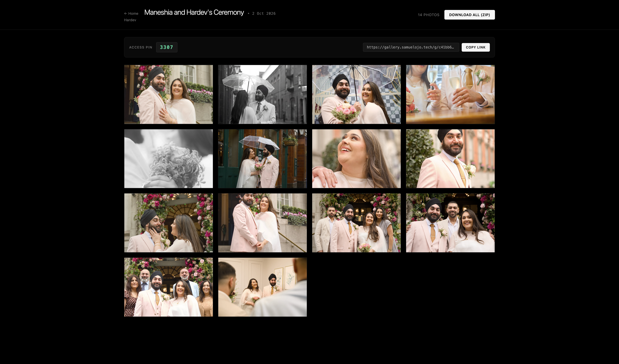The width and height of the screenshot is (619, 364).
Task: Open the photo of the bride touching the groom's beard
Action: pyautogui.click(x=168, y=223)
